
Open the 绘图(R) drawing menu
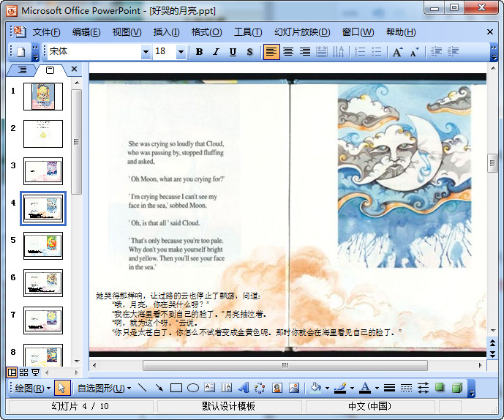33,388
